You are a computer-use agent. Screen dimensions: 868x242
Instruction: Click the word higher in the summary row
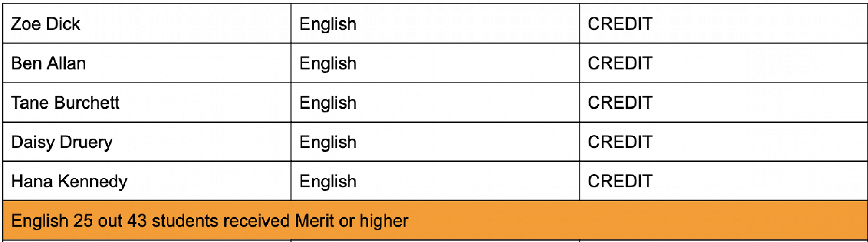point(384,221)
